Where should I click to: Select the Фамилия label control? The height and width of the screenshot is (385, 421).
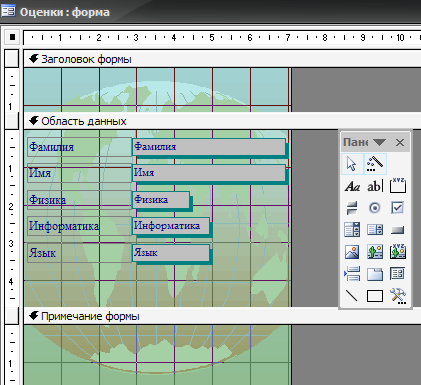[79, 147]
